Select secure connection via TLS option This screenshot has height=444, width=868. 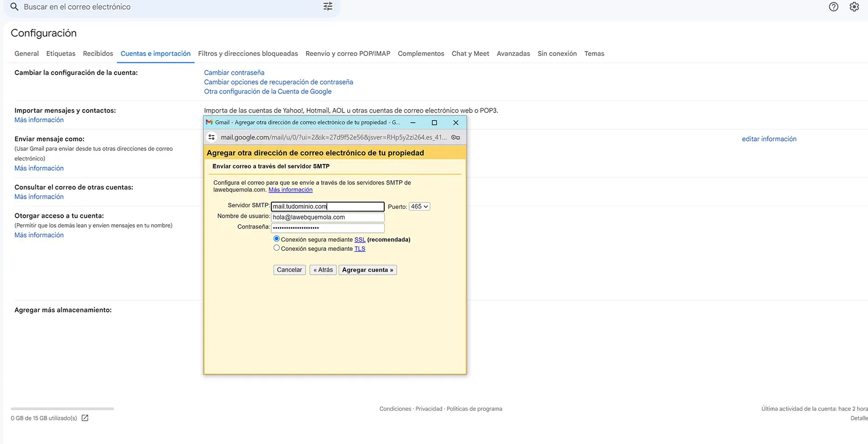coord(277,248)
